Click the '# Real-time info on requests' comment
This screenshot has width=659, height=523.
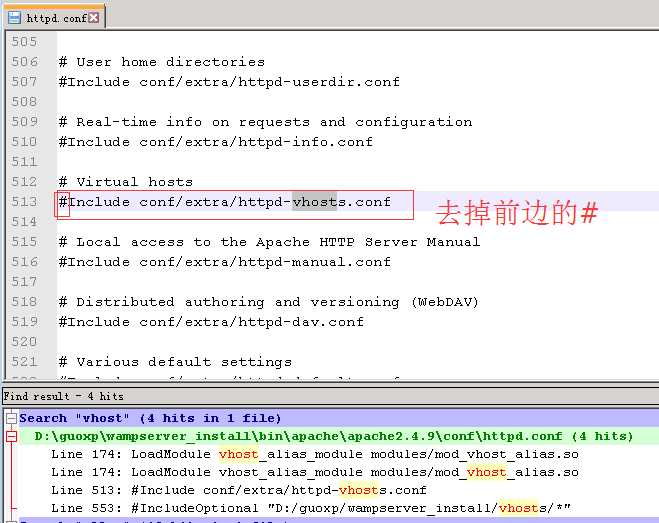click(266, 122)
